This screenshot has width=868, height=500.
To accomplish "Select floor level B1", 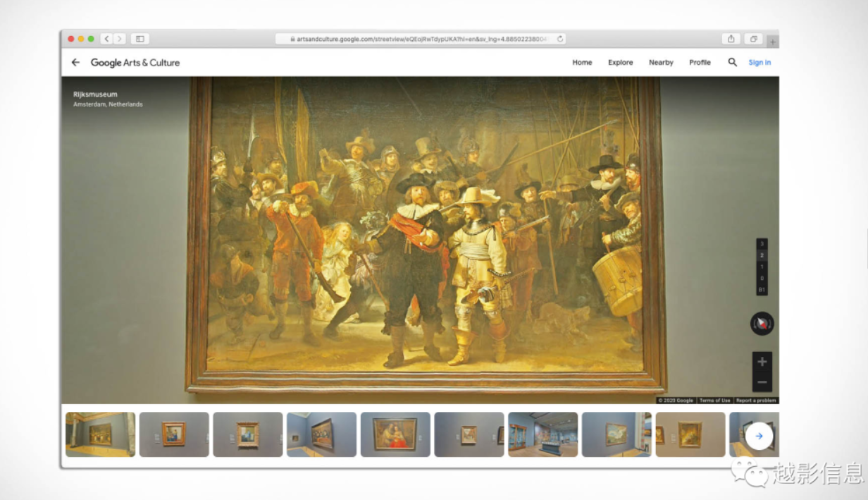I will coord(762,289).
